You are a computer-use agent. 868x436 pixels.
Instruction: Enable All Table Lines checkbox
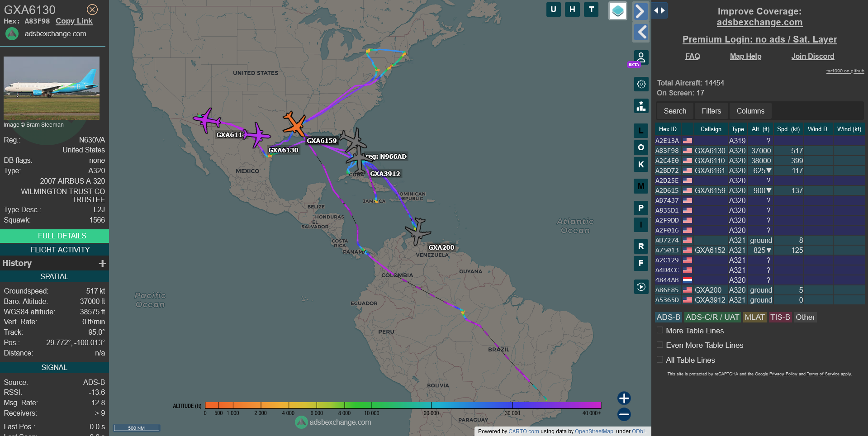660,360
